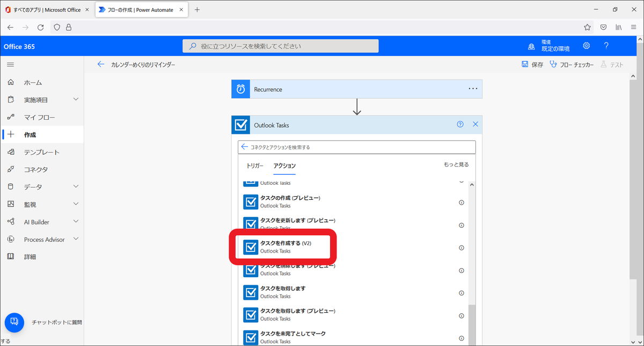Click the テスト button
This screenshot has height=346, width=644.
(x=612, y=64)
